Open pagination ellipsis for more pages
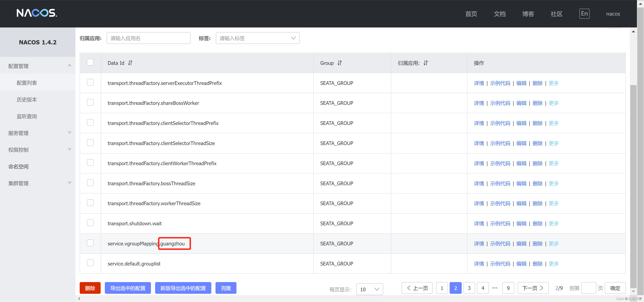Screen dimensions: 644x302 [495, 288]
